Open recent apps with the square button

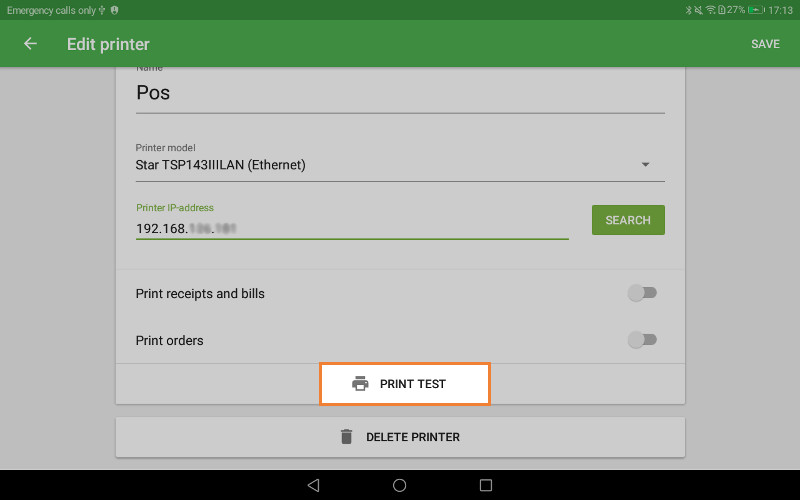click(x=486, y=485)
